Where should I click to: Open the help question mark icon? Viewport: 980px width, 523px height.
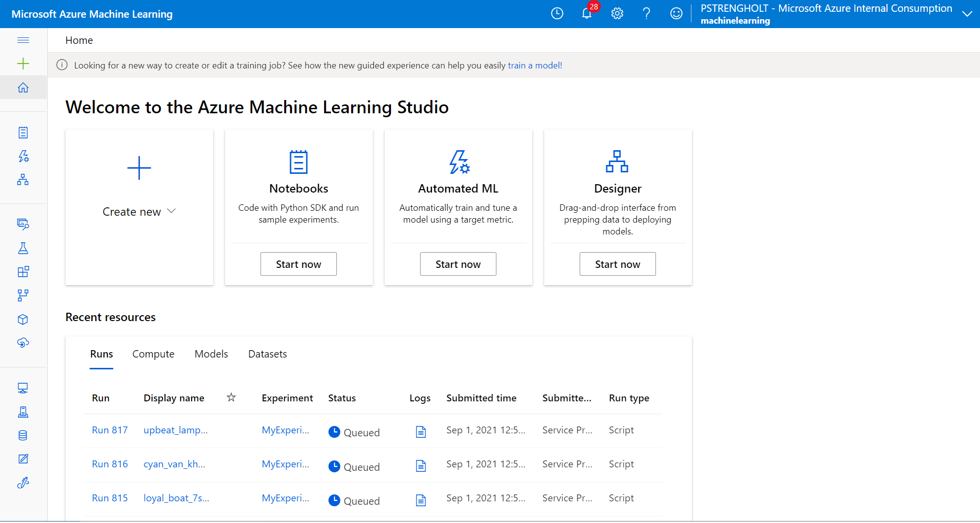[x=647, y=14]
